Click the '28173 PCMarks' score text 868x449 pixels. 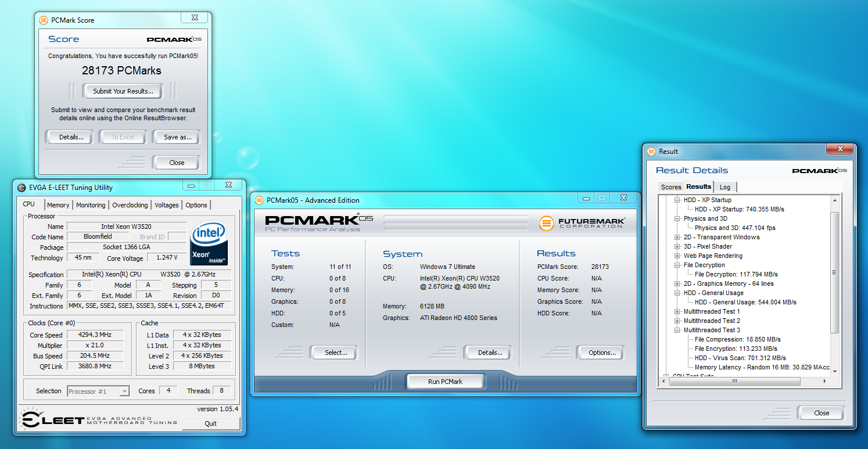[121, 71]
